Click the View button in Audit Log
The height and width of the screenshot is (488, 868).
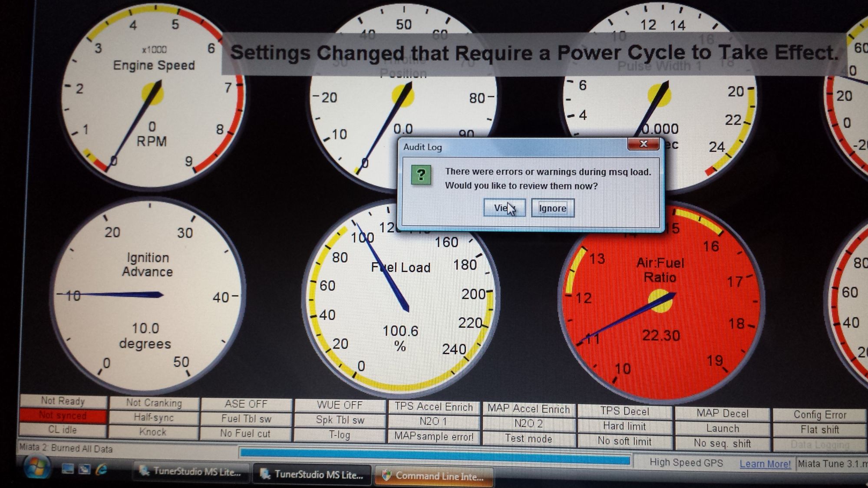tap(504, 208)
